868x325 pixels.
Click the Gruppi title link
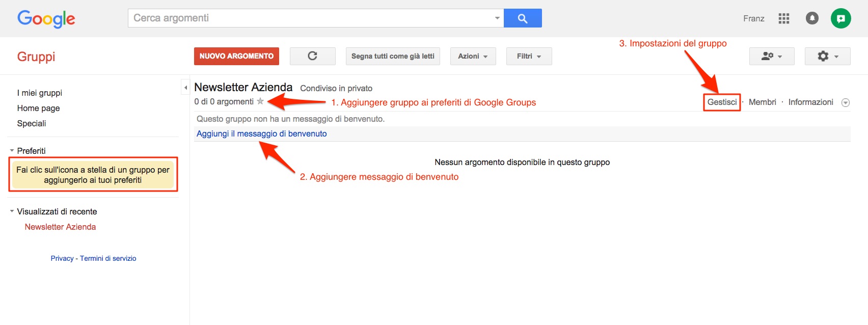(36, 57)
